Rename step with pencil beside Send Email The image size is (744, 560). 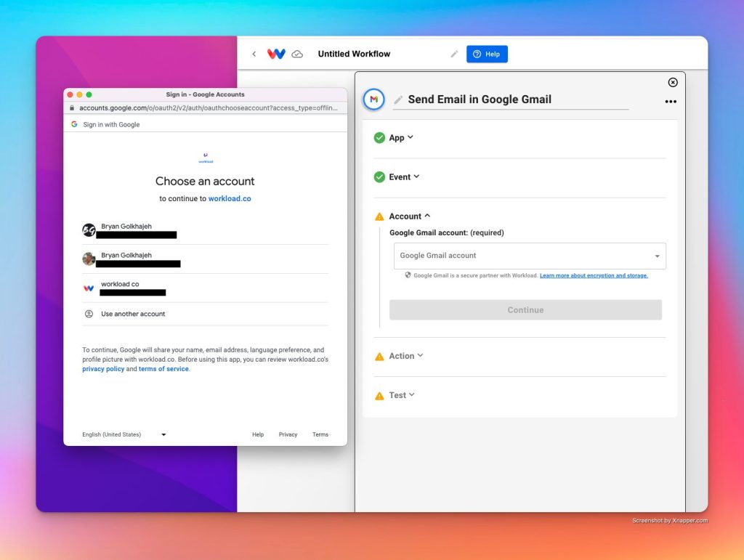coord(399,100)
